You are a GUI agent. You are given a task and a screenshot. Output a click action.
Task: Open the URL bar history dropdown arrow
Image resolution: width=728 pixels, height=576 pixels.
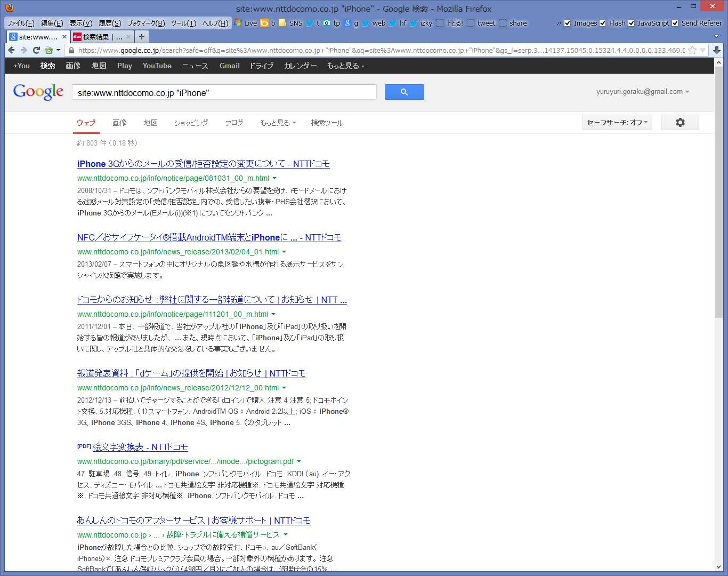tap(703, 50)
